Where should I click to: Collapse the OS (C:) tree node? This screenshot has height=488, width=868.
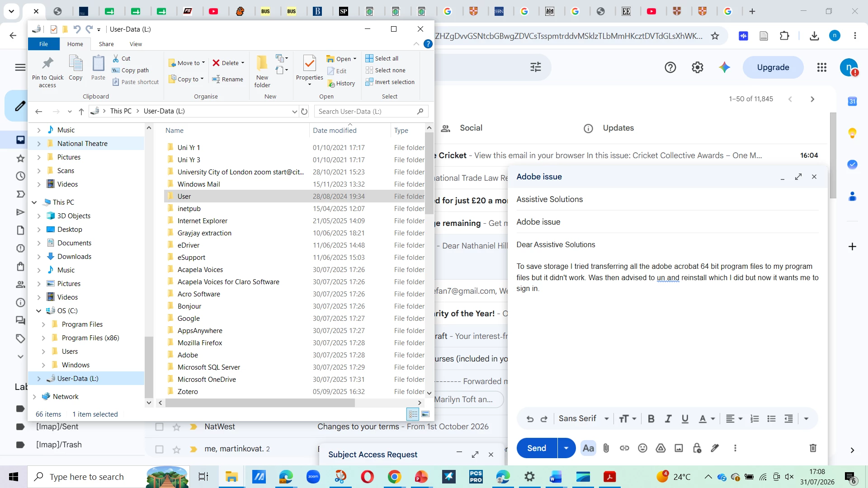[39, 311]
